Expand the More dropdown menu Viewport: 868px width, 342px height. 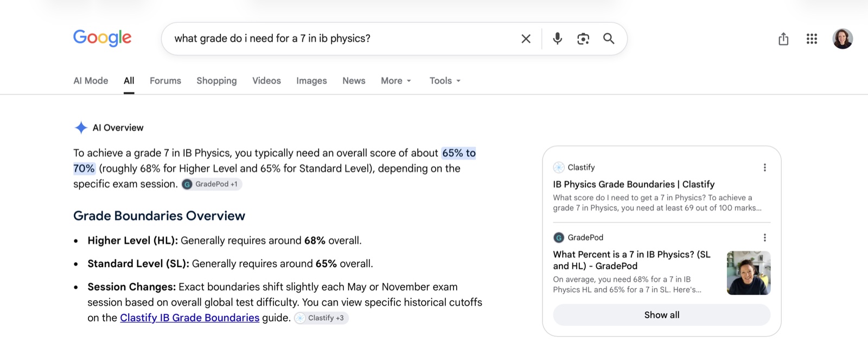pyautogui.click(x=396, y=80)
